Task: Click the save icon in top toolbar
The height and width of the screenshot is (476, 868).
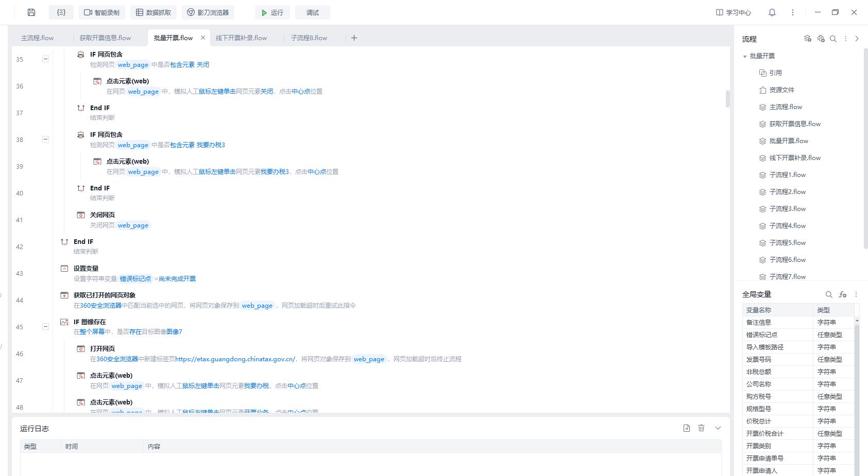Action: (x=31, y=12)
